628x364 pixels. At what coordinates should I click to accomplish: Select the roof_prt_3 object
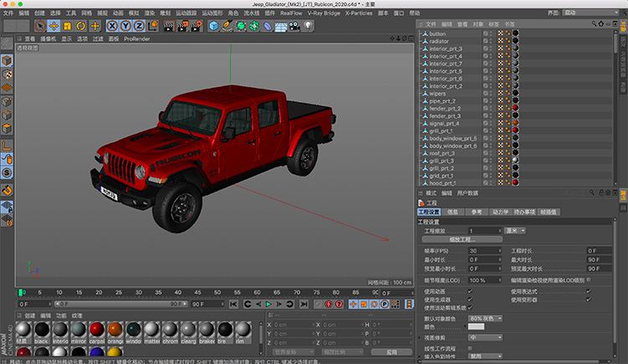click(x=442, y=153)
